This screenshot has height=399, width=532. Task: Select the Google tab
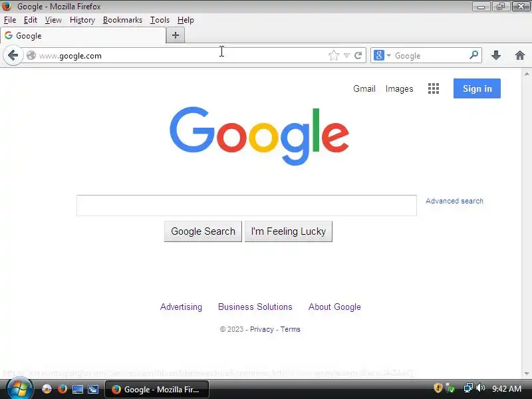click(83, 36)
